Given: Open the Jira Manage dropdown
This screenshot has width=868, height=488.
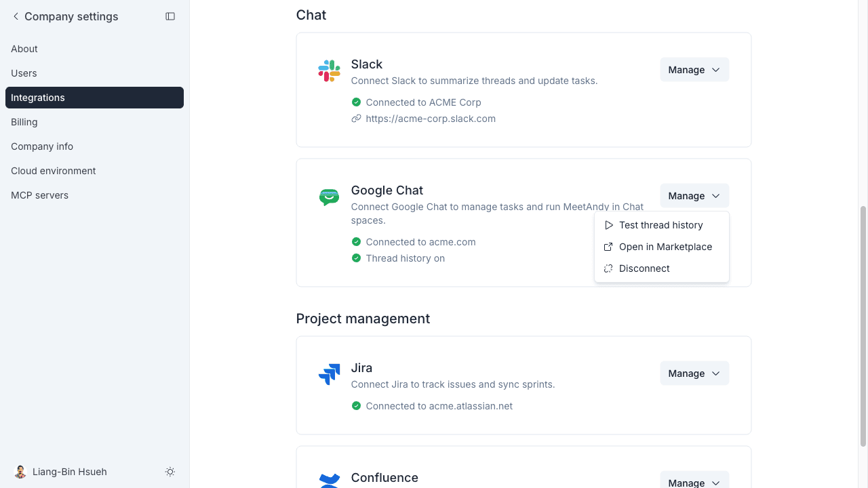Looking at the screenshot, I should [x=694, y=373].
